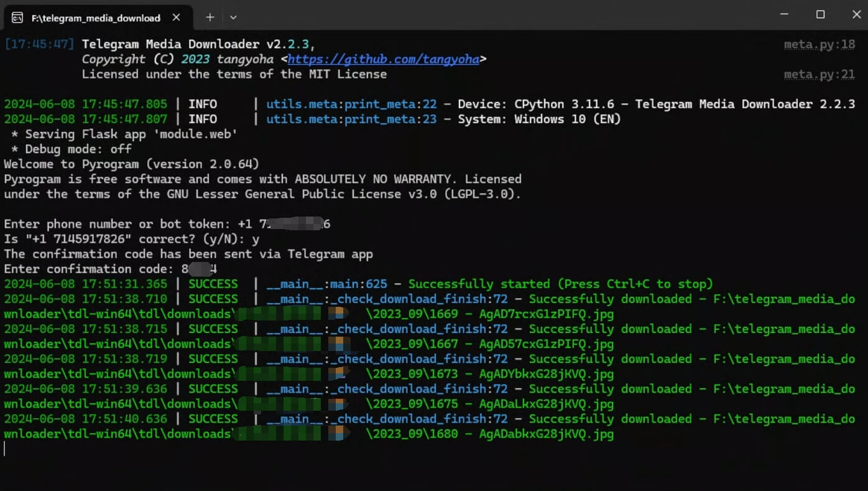Click the utils.meta:print_meta:22 log source

(351, 105)
